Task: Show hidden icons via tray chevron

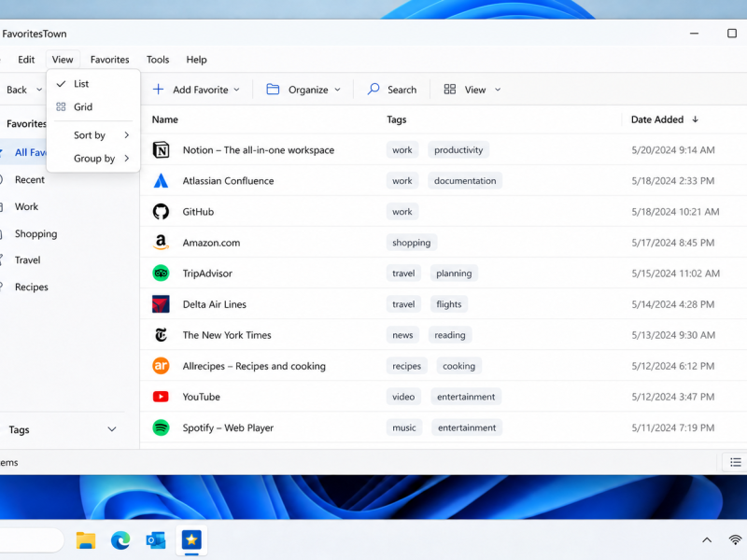Action: coord(707,540)
